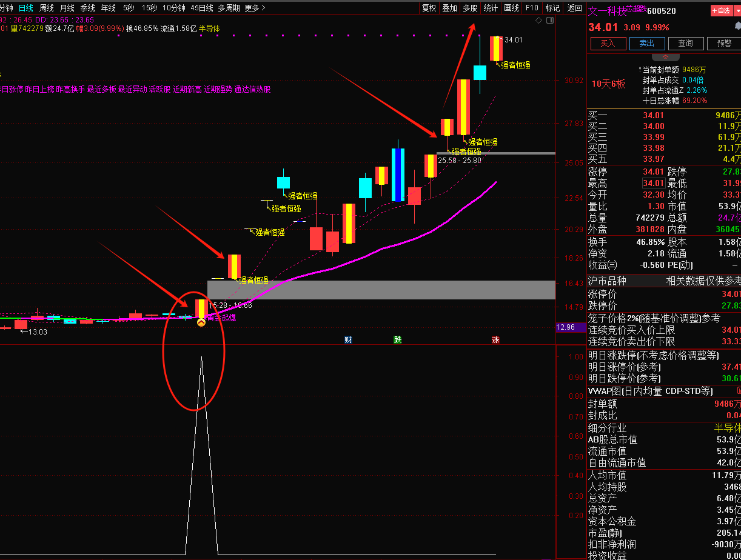
Task: Click the red 涨 marker on the chart axis
Action: pos(495,339)
